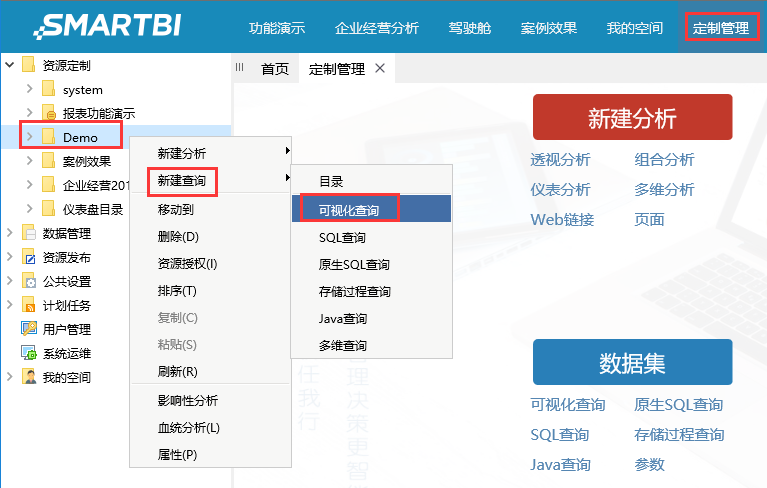Select SQL查询 in the submenu
This screenshot has height=488, width=767.
[x=371, y=237]
